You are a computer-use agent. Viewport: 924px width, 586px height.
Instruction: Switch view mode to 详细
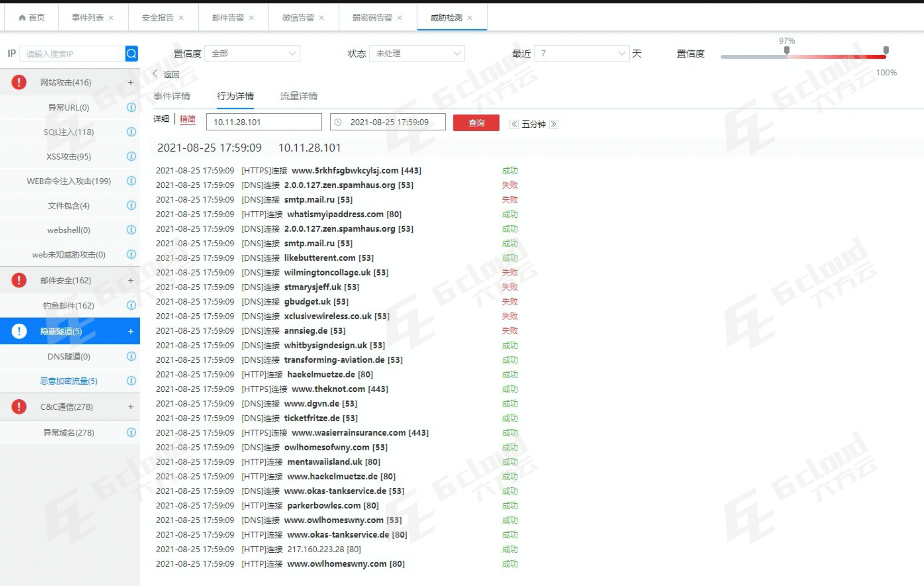[x=161, y=119]
